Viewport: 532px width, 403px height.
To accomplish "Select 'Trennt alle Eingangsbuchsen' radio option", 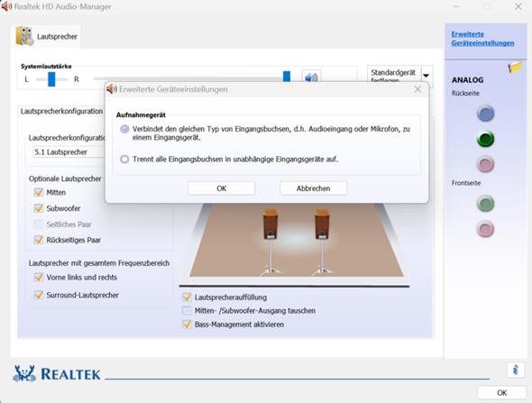I will (x=124, y=159).
